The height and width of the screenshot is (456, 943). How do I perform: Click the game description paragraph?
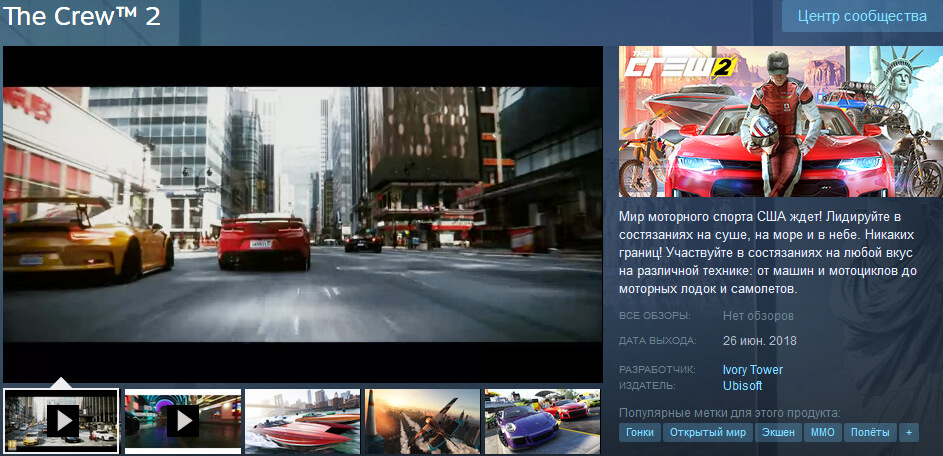point(768,253)
